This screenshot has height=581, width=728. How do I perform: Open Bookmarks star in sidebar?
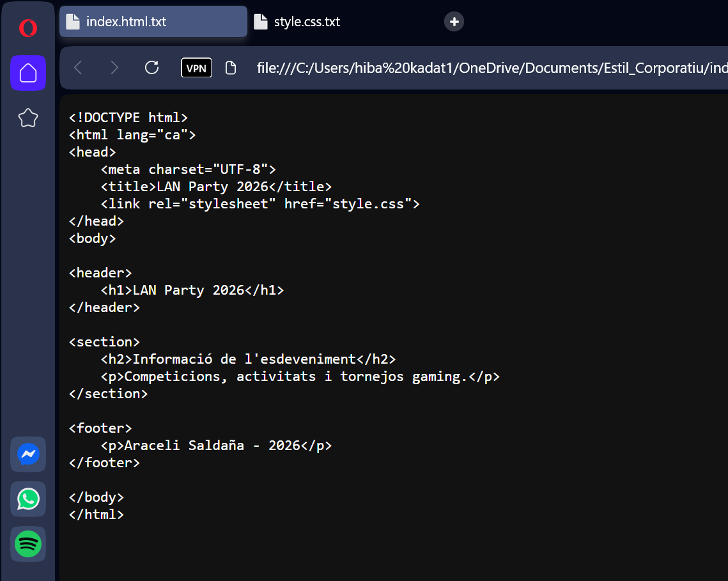click(28, 118)
